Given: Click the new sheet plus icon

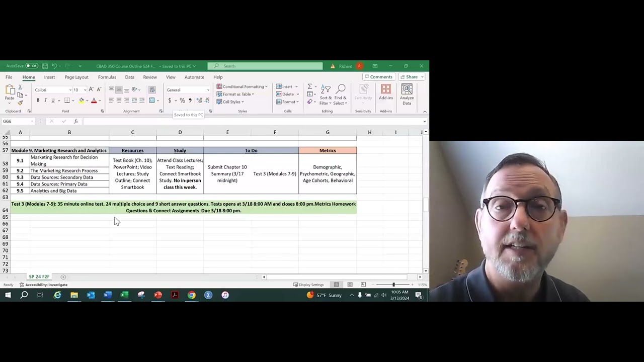Looking at the screenshot, I should coord(63,277).
